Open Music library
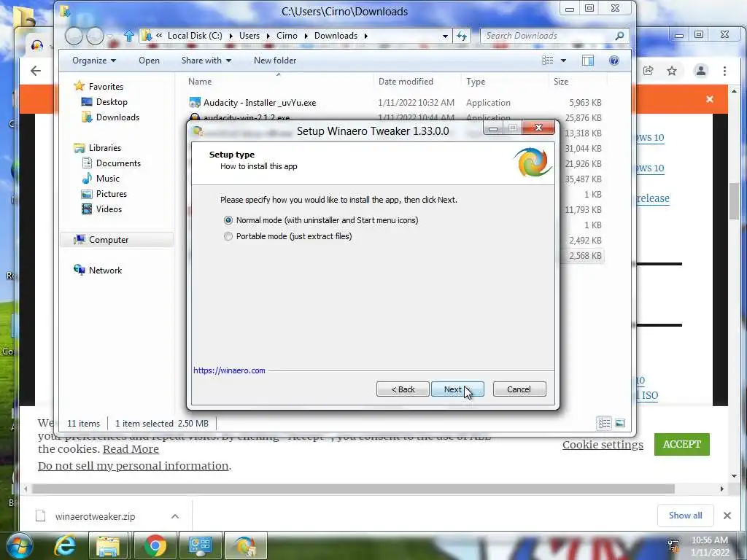 tap(108, 179)
